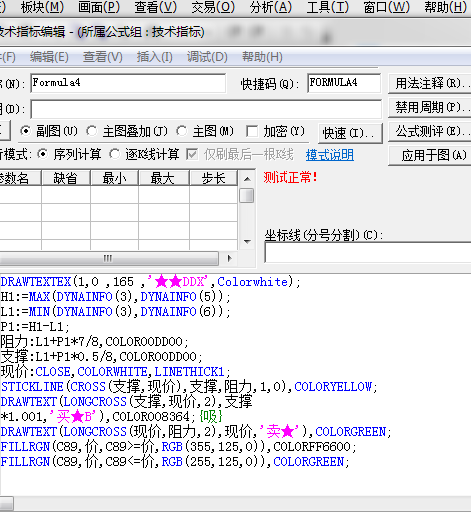Open the 查看(V) main menu
Screen dimensions: 471x513
click(155, 7)
